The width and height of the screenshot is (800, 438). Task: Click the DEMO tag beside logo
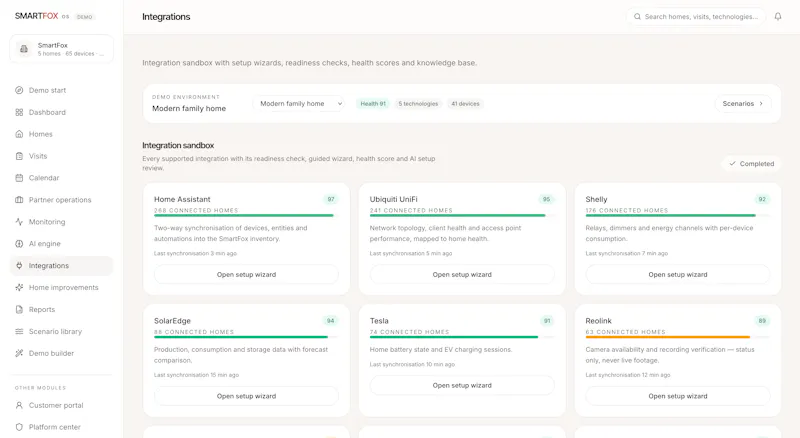tap(85, 17)
